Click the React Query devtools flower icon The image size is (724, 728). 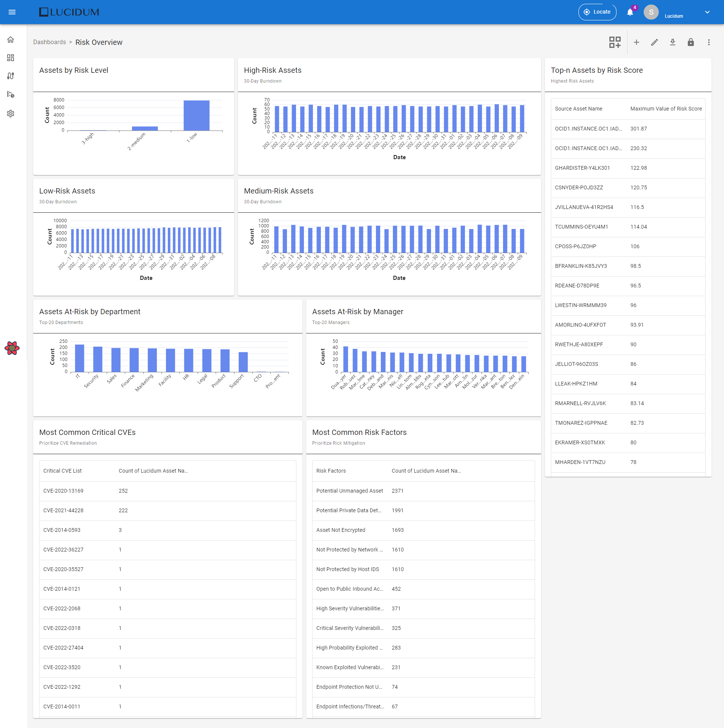(12, 348)
